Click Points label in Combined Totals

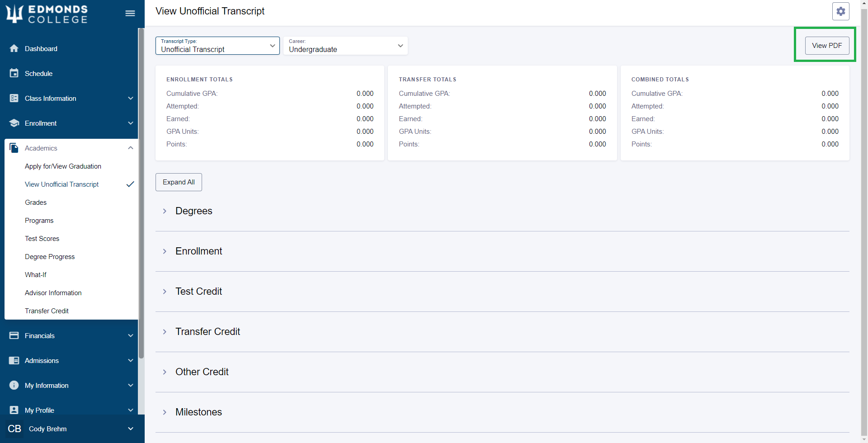coord(642,144)
